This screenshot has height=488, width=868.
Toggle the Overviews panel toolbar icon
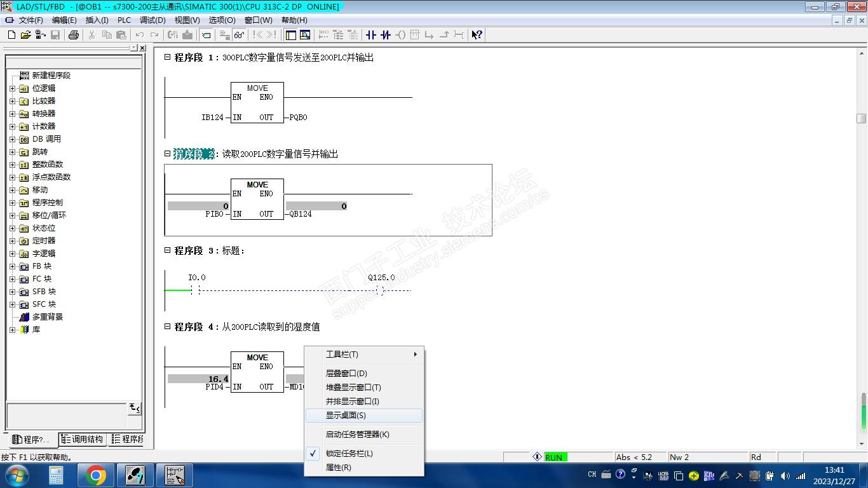pyautogui.click(x=291, y=35)
